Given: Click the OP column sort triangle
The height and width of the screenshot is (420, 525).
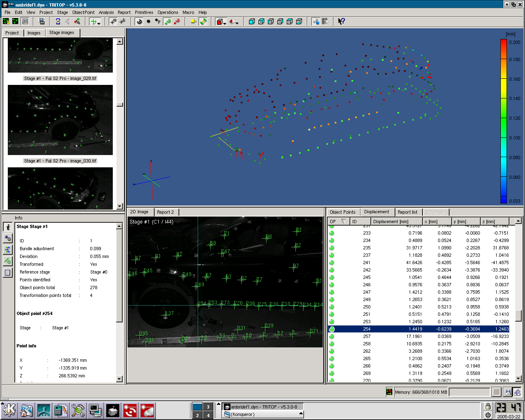Looking at the screenshot, I should tap(343, 221).
